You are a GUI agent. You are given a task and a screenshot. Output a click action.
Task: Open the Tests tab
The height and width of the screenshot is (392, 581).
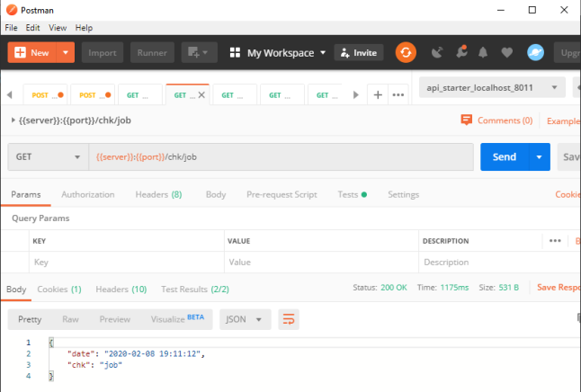pos(352,194)
